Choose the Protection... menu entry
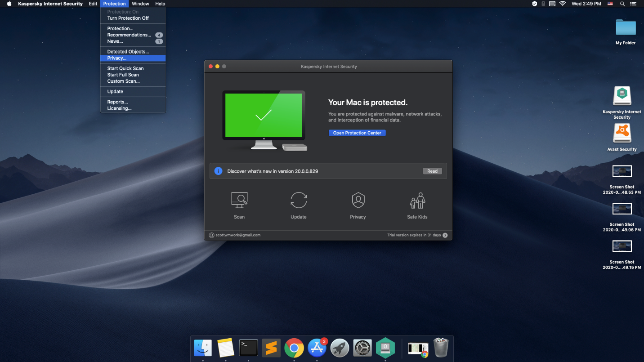 pyautogui.click(x=133, y=28)
